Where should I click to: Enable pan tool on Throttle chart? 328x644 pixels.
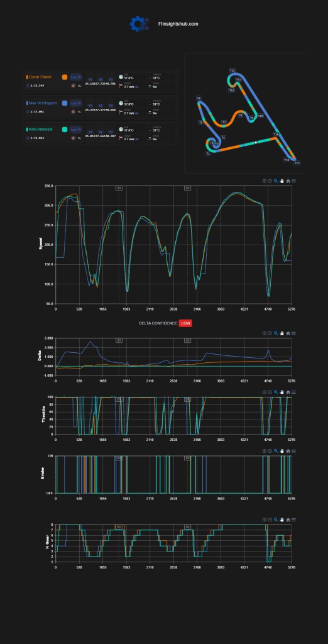282,392
